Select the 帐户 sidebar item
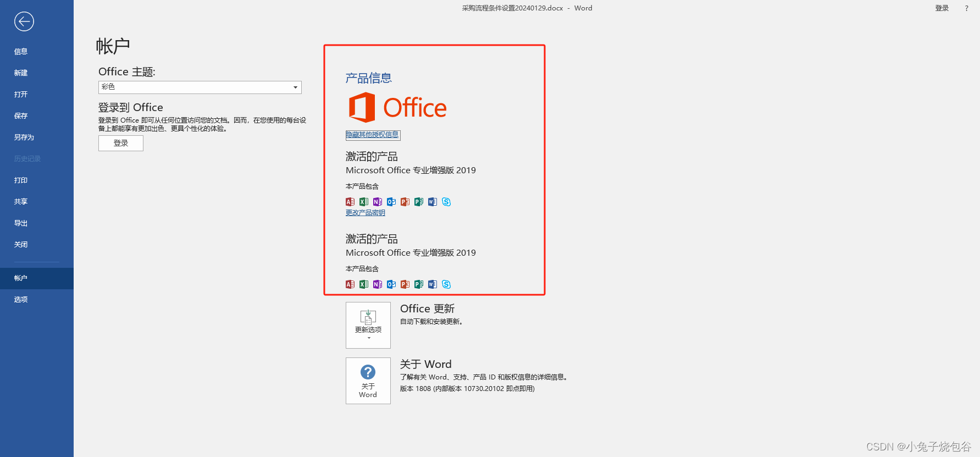980x457 pixels. pyautogui.click(x=37, y=278)
